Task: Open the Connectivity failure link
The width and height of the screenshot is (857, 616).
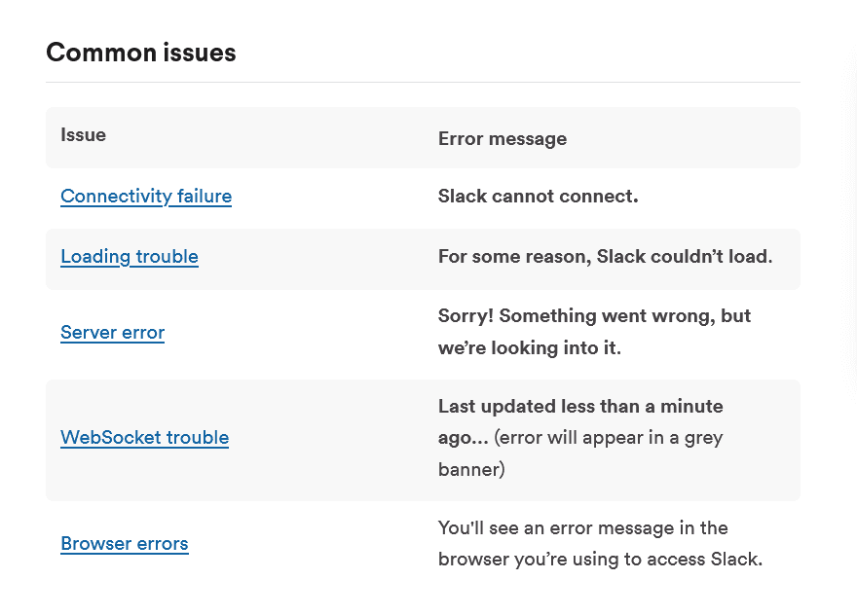Action: click(x=146, y=196)
